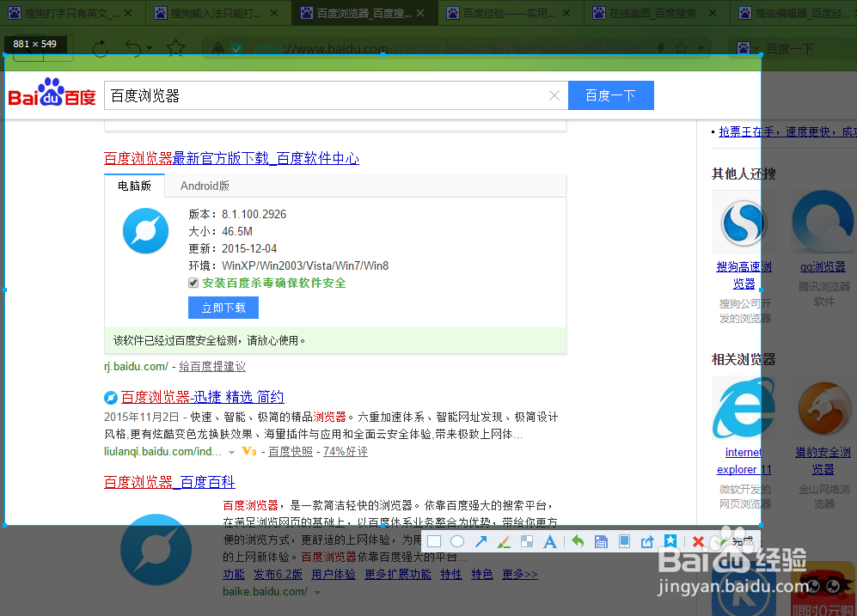Click the 更多>> link

pos(520,574)
